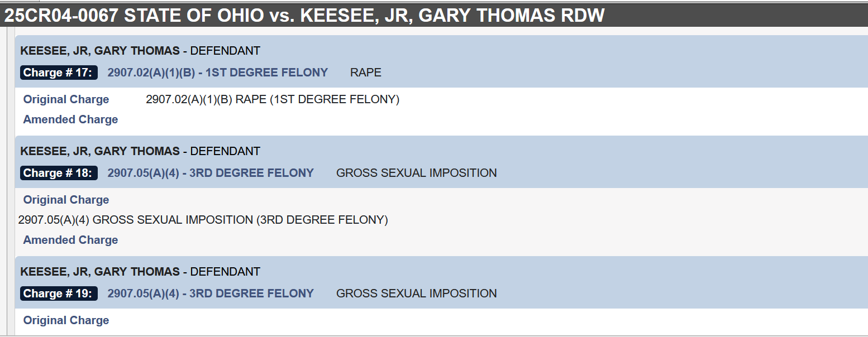
Task: Select Charge # 17 badge
Action: pyautogui.click(x=59, y=73)
